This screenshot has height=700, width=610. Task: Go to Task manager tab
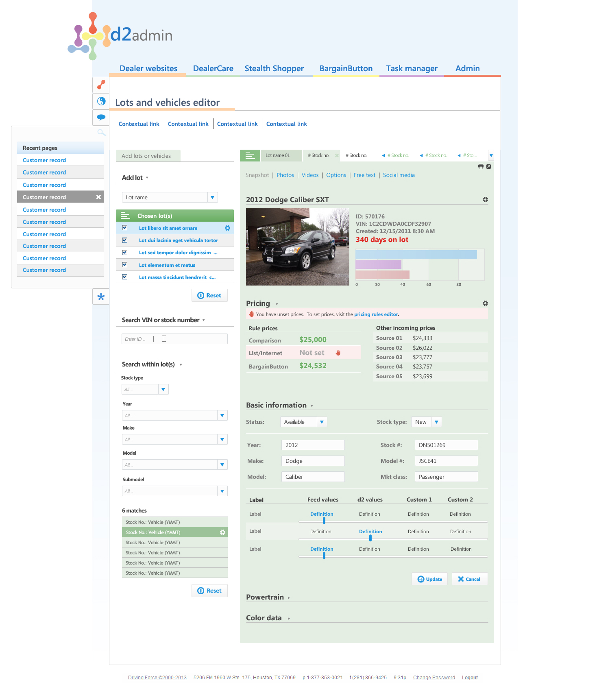pyautogui.click(x=412, y=68)
